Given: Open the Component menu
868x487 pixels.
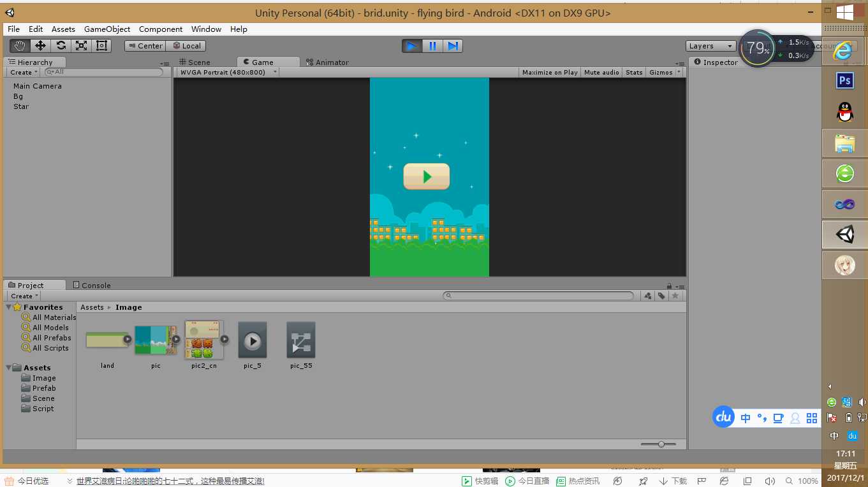Looking at the screenshot, I should click(x=161, y=29).
